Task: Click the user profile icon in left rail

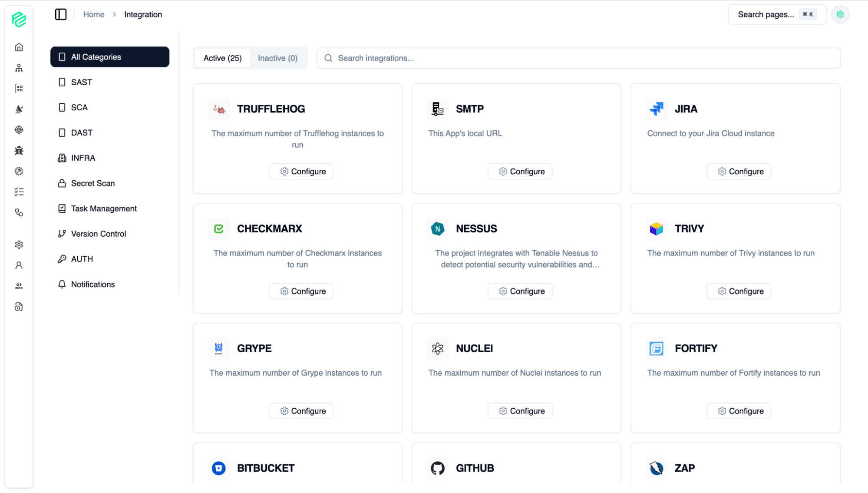Action: [19, 265]
